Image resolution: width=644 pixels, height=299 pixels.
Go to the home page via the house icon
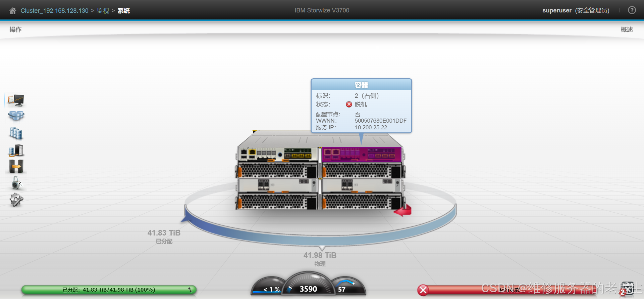coord(13,11)
